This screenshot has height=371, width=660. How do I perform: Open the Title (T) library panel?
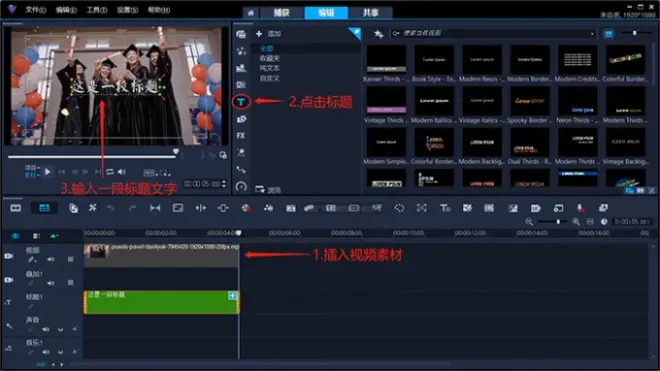(x=241, y=101)
